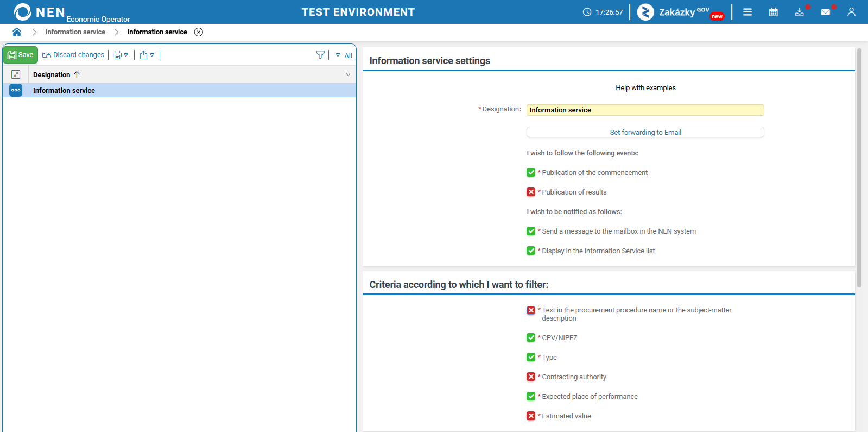
Task: Expand the print options dropdown arrow
Action: 126,55
